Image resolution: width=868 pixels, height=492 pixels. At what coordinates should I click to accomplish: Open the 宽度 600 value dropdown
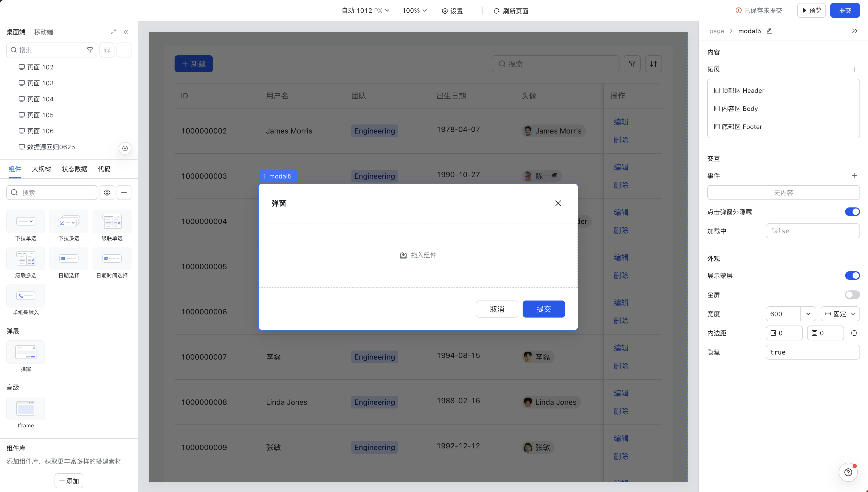[x=808, y=314]
